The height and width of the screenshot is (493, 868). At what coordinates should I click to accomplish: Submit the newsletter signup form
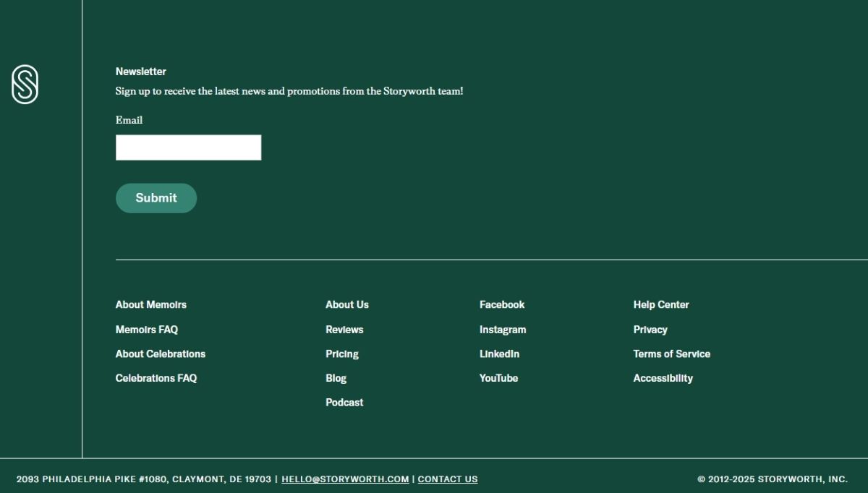(156, 198)
